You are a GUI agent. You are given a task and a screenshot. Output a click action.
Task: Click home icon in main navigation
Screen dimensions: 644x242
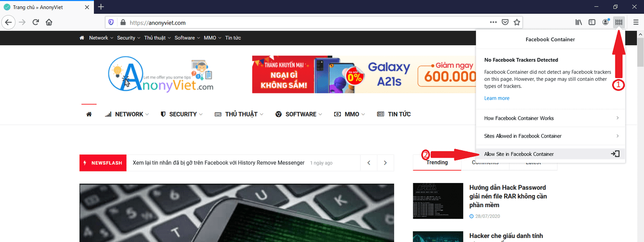click(89, 114)
